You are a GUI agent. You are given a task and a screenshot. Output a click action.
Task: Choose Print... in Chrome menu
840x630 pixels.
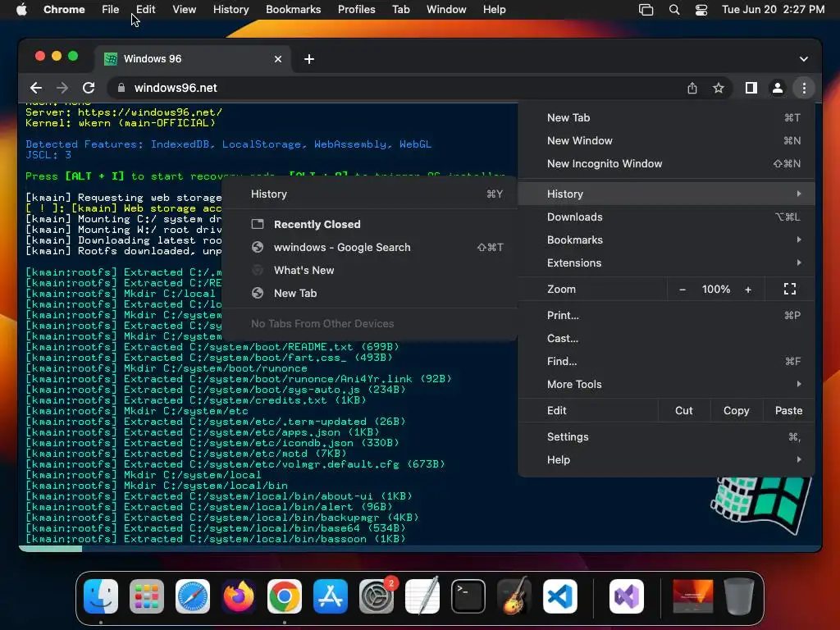(x=666, y=316)
